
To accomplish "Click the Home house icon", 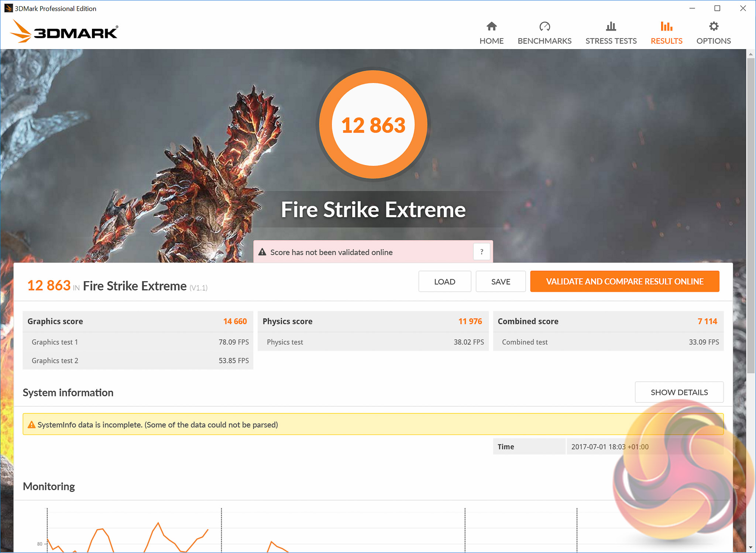I will coord(491,27).
